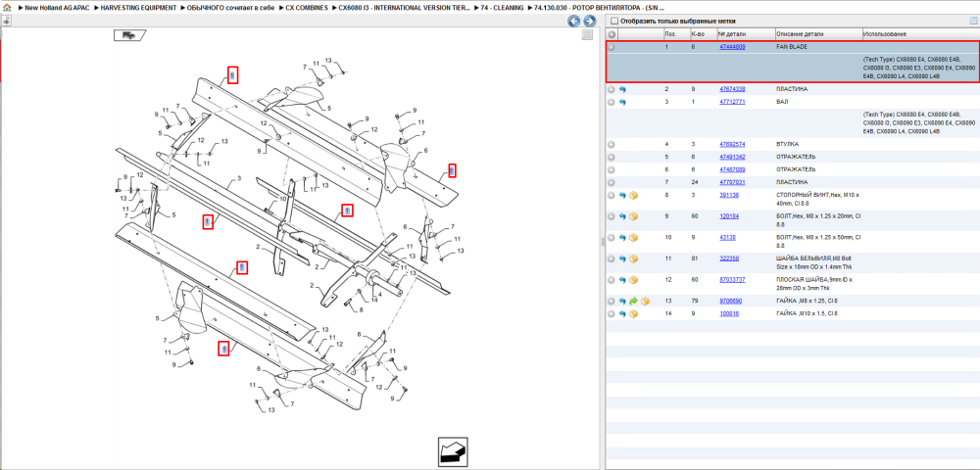Click the round icon in the table header
Image resolution: width=980 pixels, height=470 pixels.
point(612,33)
